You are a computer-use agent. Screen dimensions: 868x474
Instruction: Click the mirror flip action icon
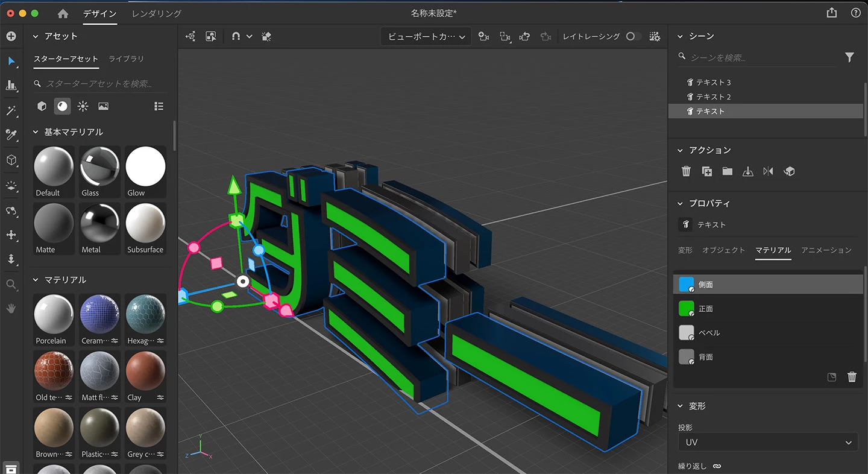click(x=768, y=171)
